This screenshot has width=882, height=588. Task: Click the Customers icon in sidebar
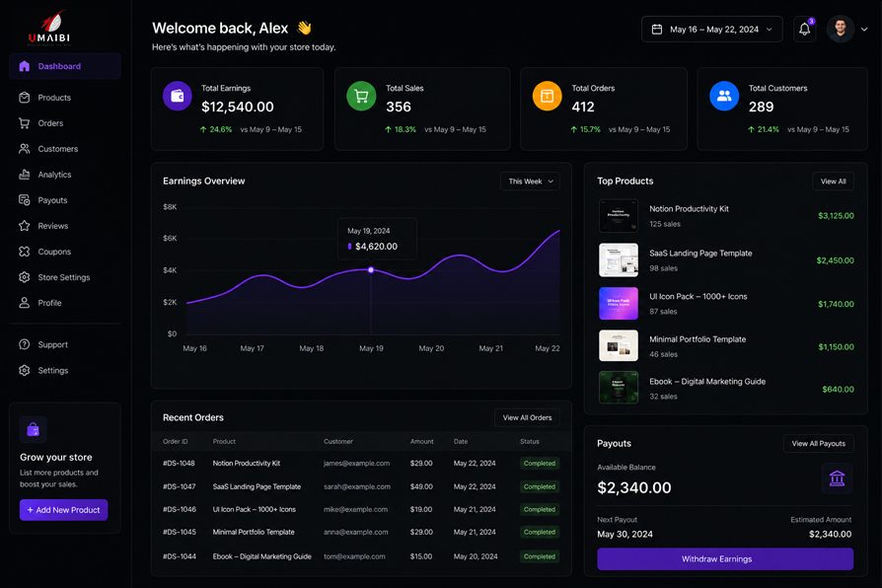[25, 149]
